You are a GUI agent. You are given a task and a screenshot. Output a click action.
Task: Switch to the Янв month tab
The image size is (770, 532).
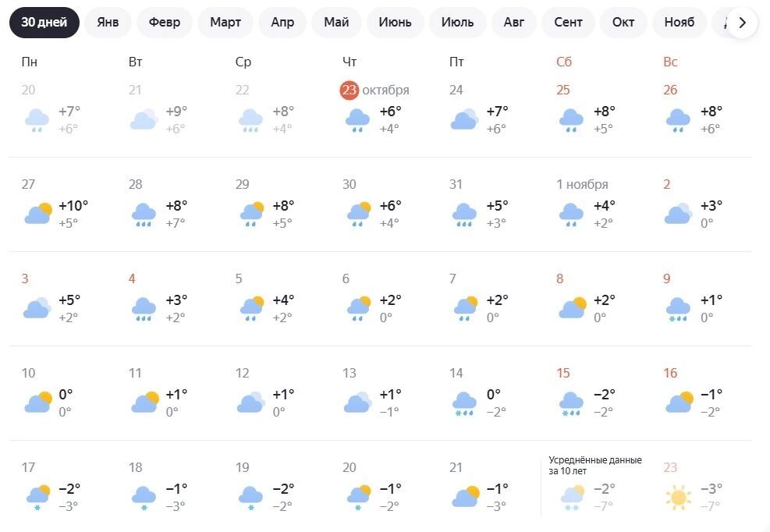click(x=108, y=23)
